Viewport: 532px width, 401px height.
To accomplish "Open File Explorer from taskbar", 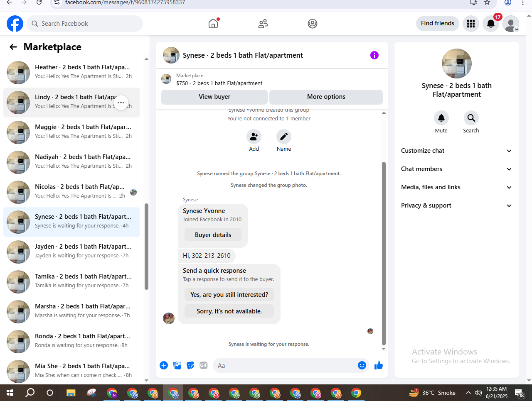I will 71,393.
